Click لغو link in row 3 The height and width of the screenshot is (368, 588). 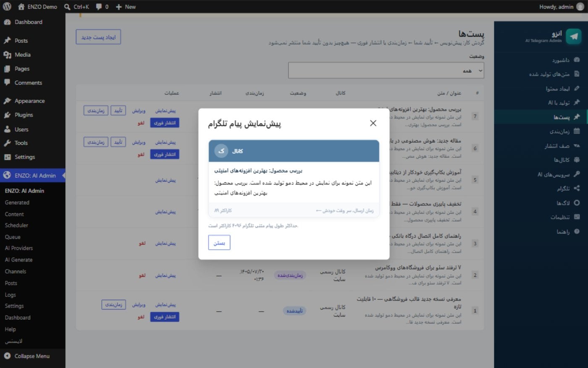142,244
